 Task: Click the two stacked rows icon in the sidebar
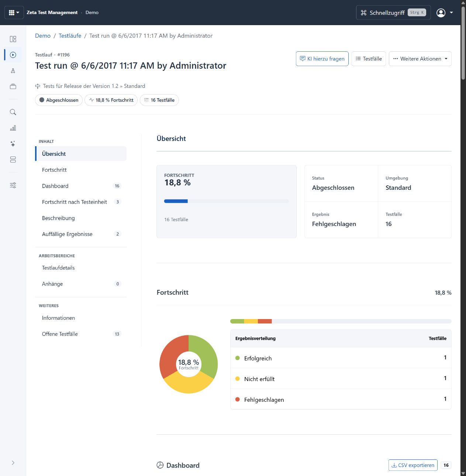tap(13, 160)
